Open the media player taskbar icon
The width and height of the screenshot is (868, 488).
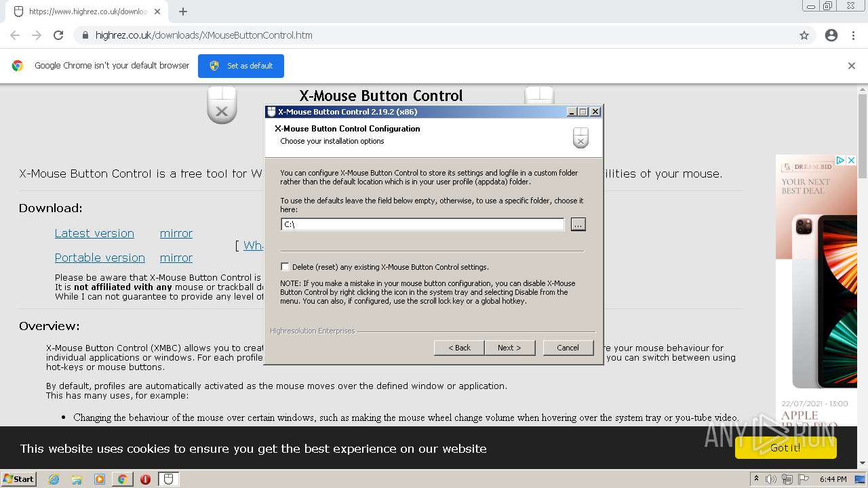[x=100, y=479]
